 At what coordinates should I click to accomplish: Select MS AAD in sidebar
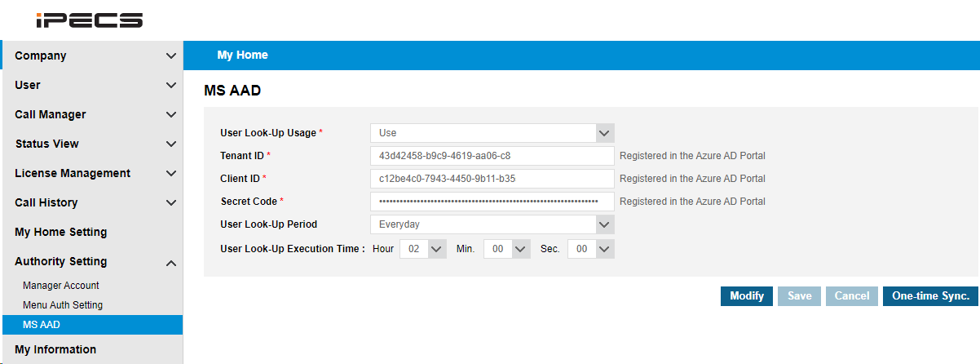91,325
